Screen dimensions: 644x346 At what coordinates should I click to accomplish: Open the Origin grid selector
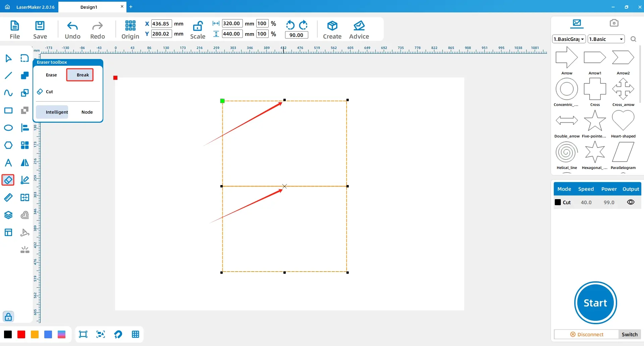130,25
